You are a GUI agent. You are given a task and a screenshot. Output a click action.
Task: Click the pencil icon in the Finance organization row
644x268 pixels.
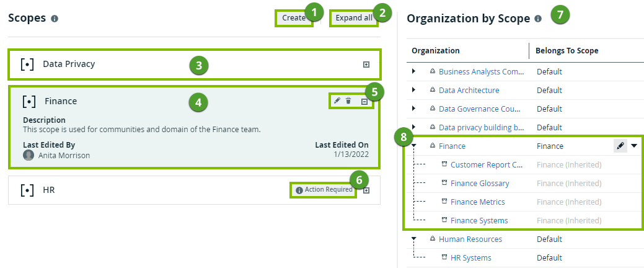click(619, 146)
